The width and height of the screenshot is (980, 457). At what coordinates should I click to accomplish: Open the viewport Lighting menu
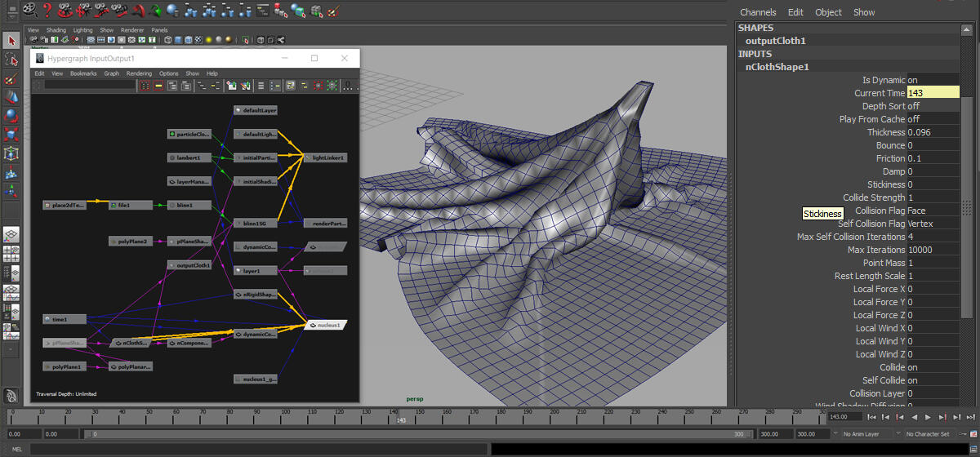tap(82, 30)
